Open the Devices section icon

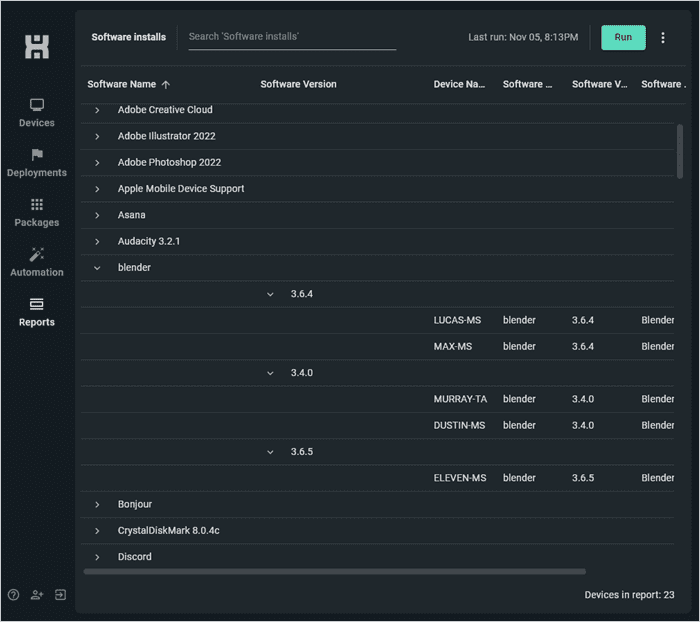pos(37,105)
